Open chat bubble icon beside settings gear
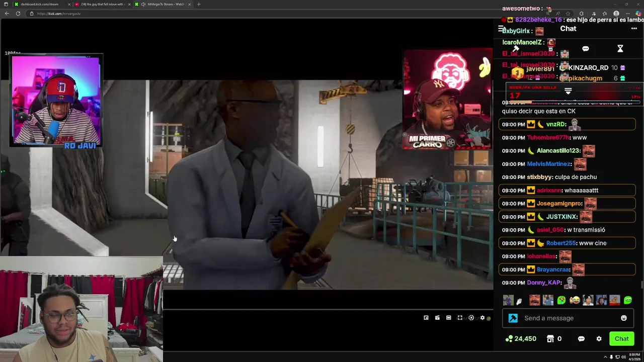This screenshot has width=644, height=362. [x=581, y=339]
